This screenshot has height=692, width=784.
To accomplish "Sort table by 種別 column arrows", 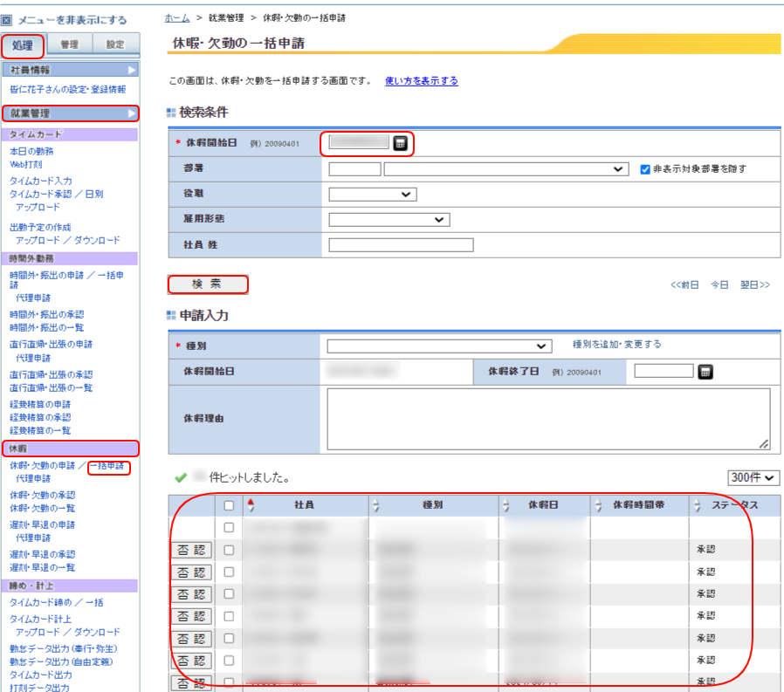I will [x=376, y=505].
